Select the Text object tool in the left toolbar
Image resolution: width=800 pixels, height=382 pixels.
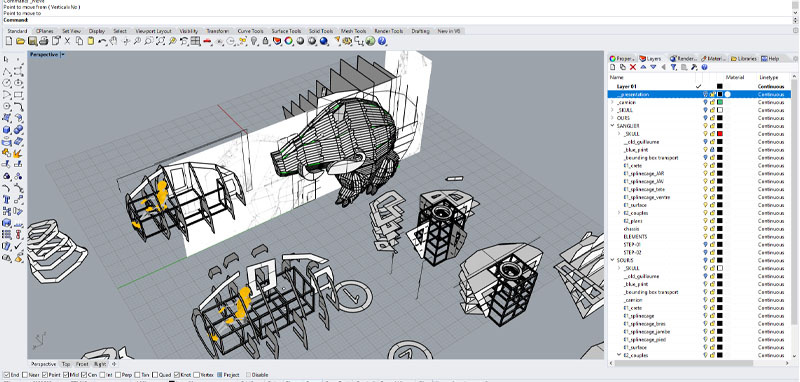7,199
